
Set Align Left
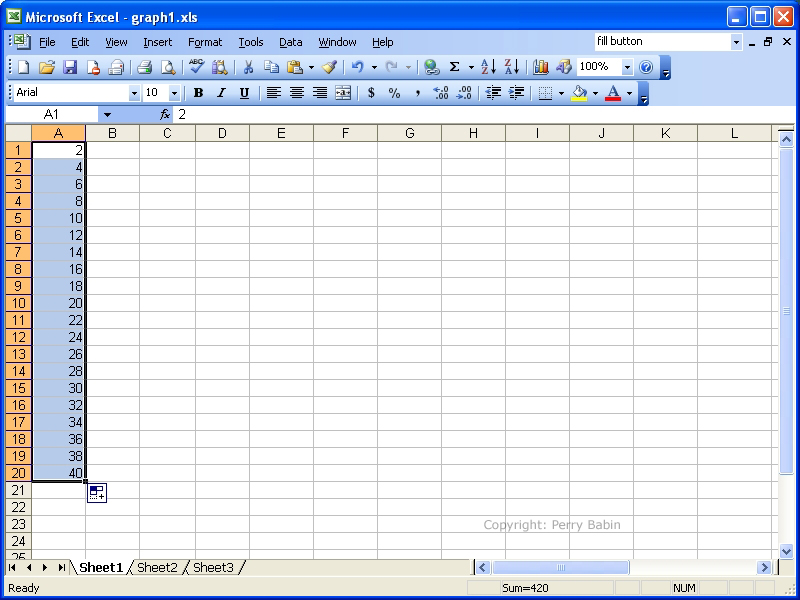tap(273, 93)
